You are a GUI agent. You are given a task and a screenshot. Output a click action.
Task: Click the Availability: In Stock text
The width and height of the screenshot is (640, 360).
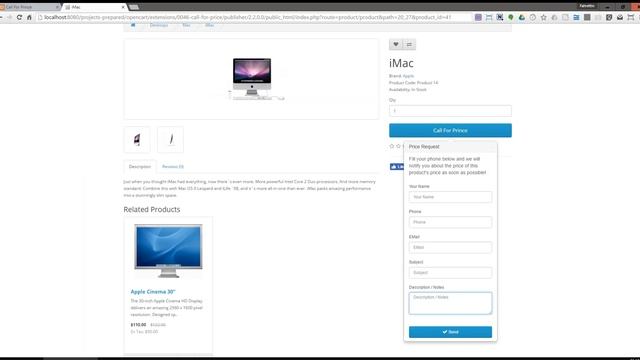pos(408,90)
